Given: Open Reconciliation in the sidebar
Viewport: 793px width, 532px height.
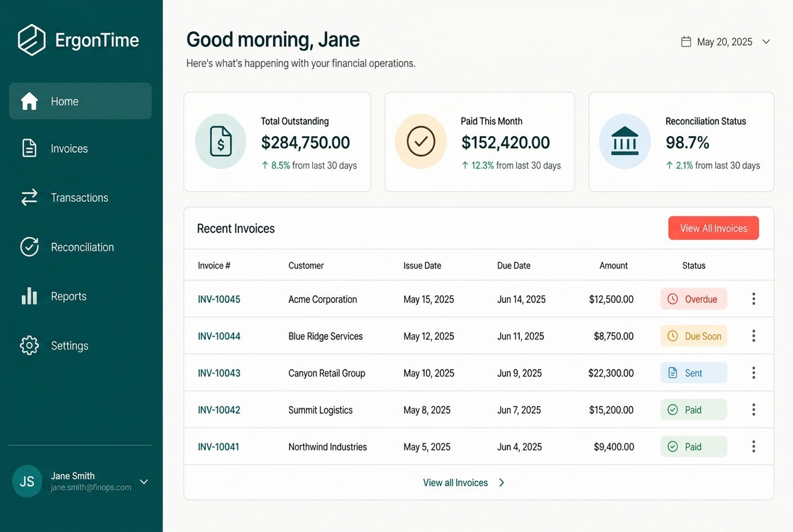Looking at the screenshot, I should coord(80,247).
